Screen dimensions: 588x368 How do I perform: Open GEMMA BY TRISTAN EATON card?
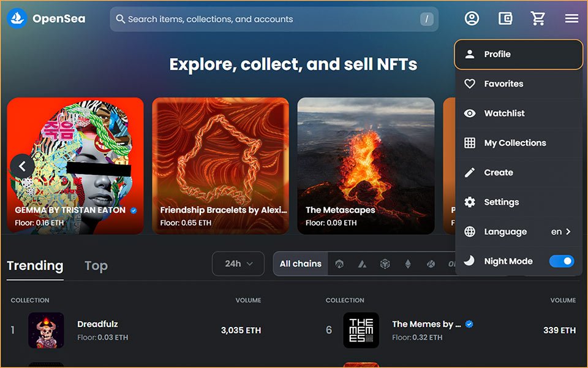click(75, 166)
